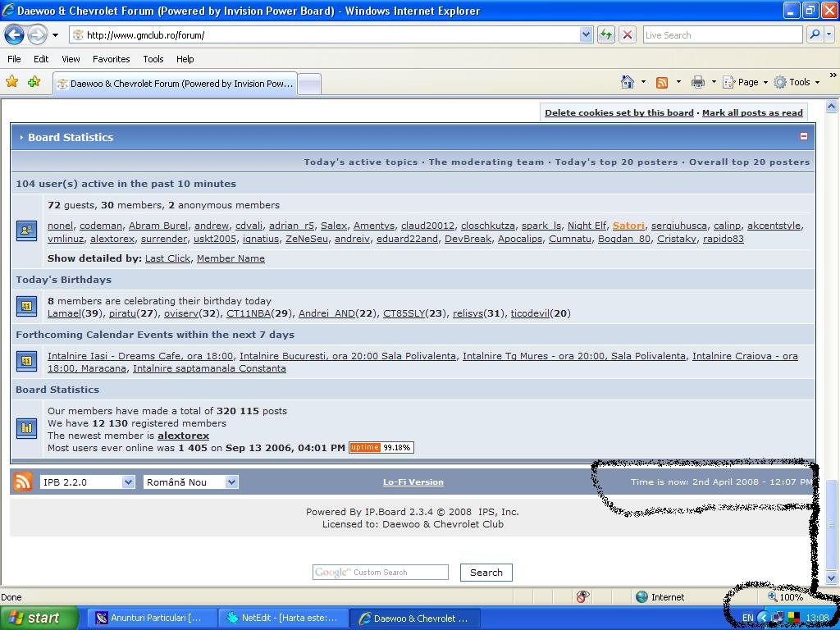
Task: Click the Board Statistics chart icon
Action: [27, 428]
